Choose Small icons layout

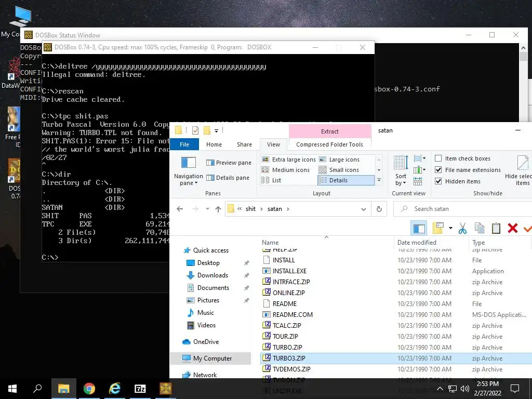click(x=339, y=170)
